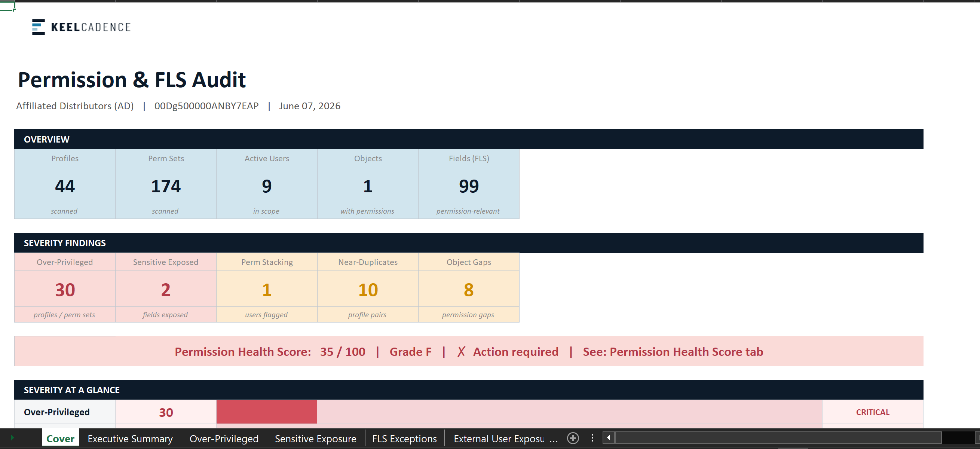Select the Fields (FLS) header cell
This screenshot has width=980, height=449.
[469, 158]
